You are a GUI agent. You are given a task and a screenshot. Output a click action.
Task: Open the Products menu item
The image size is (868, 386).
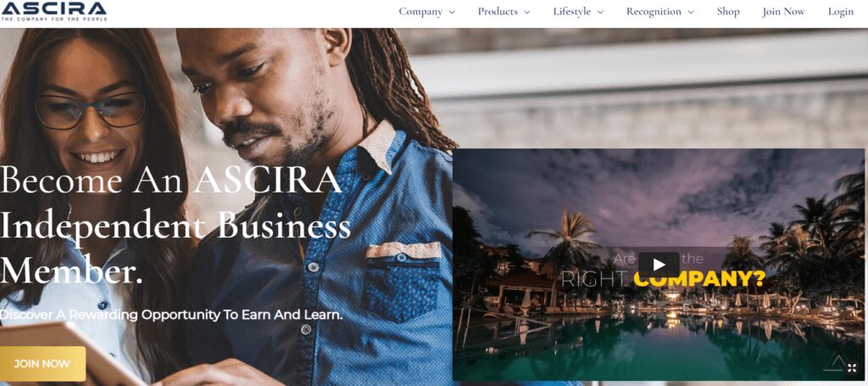(498, 12)
